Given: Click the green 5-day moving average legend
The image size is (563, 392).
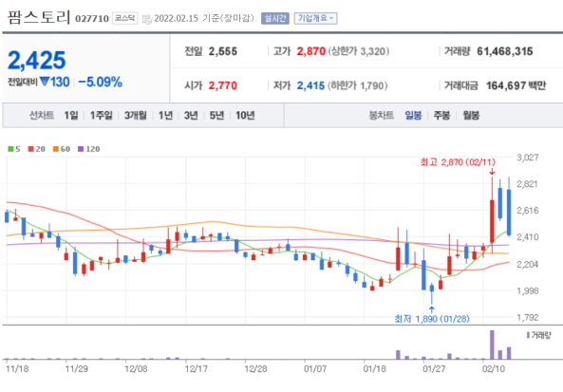Looking at the screenshot, I should coord(14,149).
